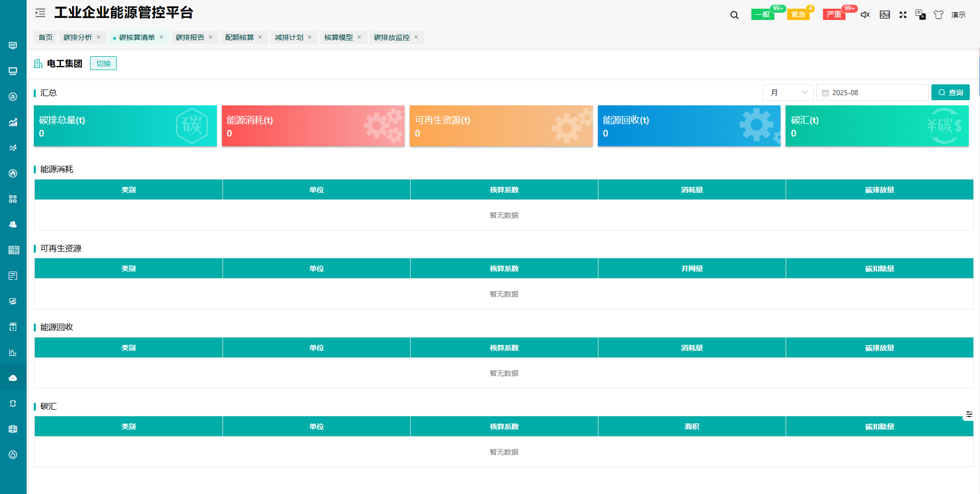Switch to the 核算模型 tab
The image size is (980, 494).
click(338, 37)
